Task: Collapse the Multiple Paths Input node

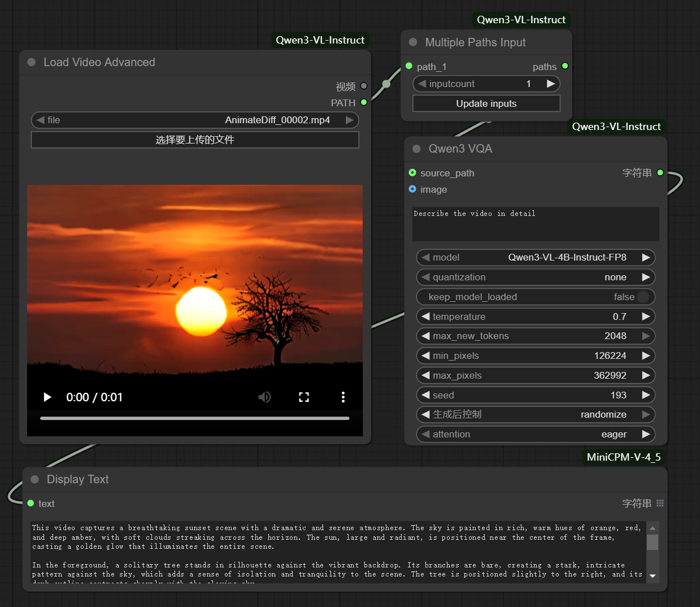Action: [x=412, y=42]
